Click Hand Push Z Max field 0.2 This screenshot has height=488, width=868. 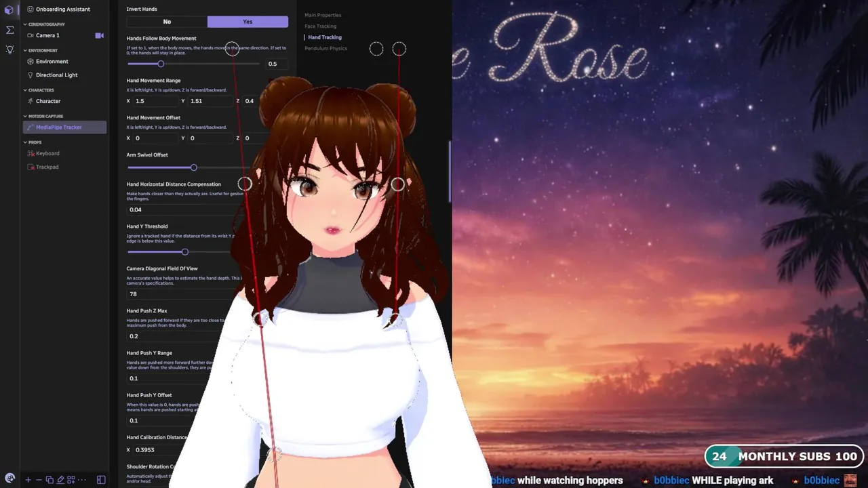point(176,336)
